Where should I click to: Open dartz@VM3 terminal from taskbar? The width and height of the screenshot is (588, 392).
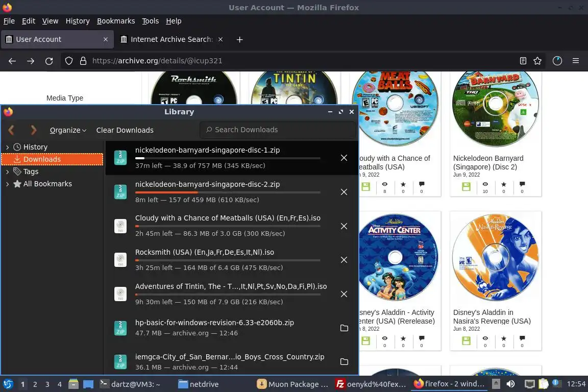coord(131,384)
